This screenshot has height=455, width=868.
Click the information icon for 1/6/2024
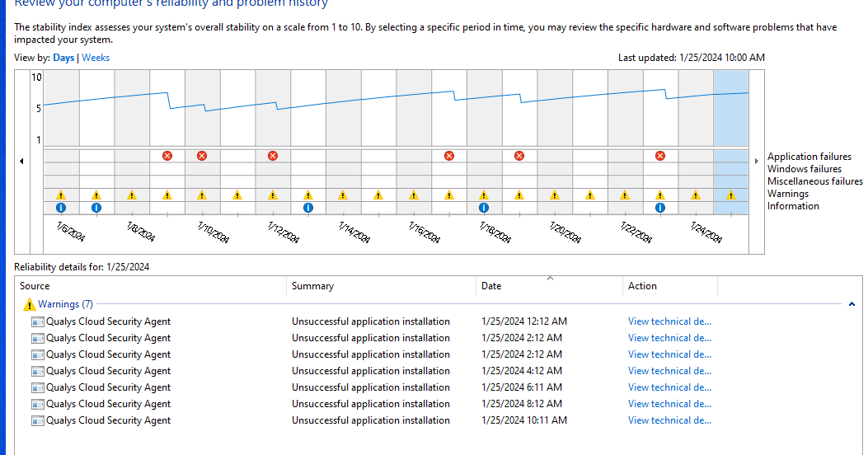coord(61,208)
